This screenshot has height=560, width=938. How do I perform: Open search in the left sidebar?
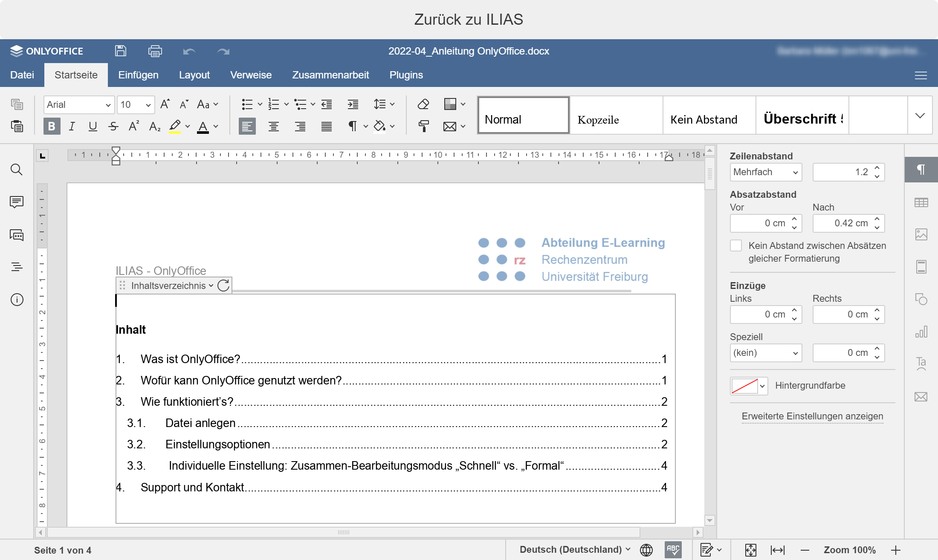(17, 170)
